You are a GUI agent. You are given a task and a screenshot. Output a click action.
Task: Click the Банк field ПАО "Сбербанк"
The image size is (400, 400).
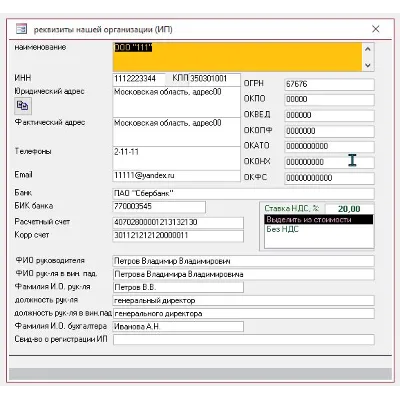click(244, 194)
